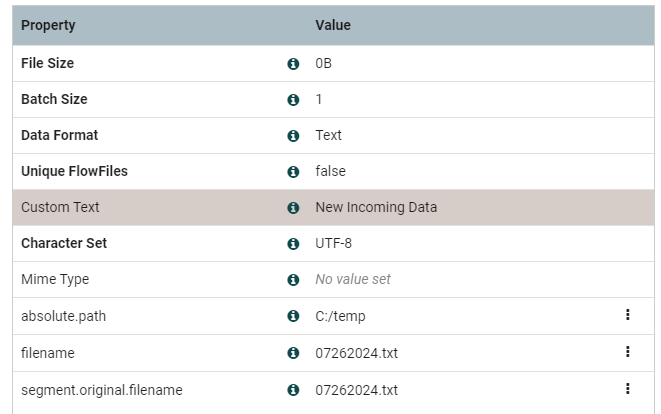661x414 pixels.
Task: Click the segment.original.filename info icon
Action: pos(293,390)
